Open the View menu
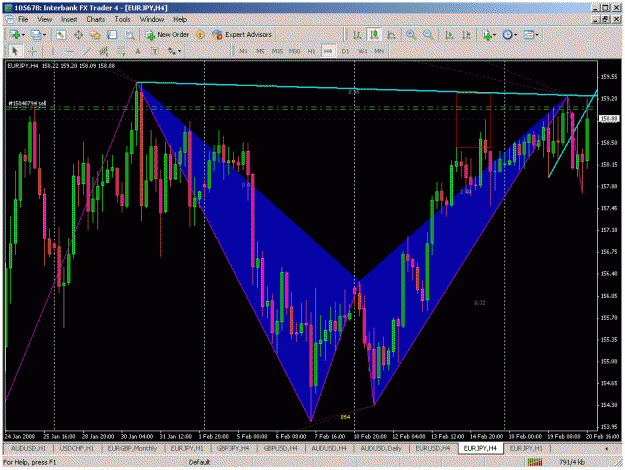Screen dimensions: 625x470 (45, 20)
